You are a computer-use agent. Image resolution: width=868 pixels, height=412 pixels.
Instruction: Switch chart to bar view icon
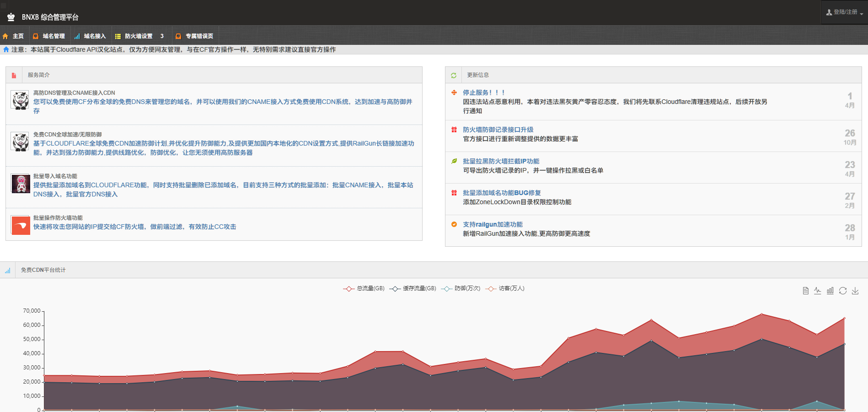pos(830,291)
